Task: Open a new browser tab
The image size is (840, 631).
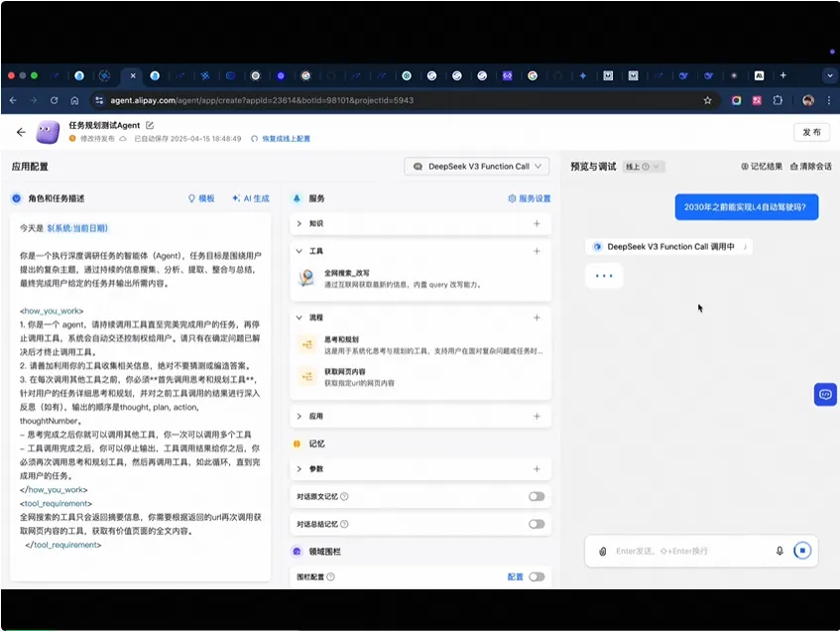Action: [x=783, y=75]
